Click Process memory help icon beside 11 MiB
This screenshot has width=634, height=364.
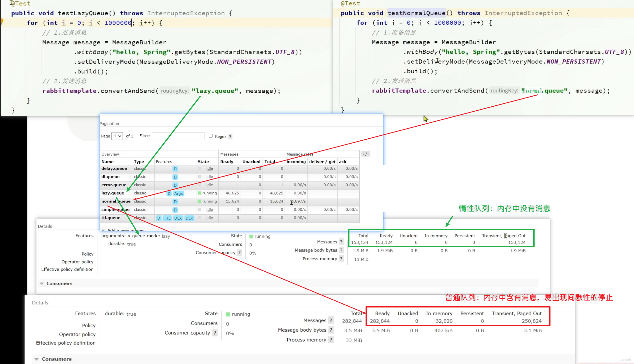tap(341, 259)
